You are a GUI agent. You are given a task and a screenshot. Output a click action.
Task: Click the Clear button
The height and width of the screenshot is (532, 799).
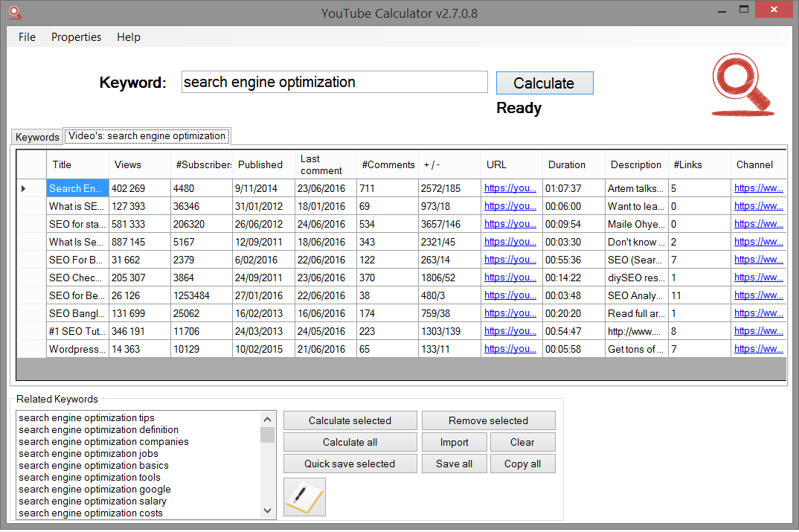pyautogui.click(x=522, y=442)
